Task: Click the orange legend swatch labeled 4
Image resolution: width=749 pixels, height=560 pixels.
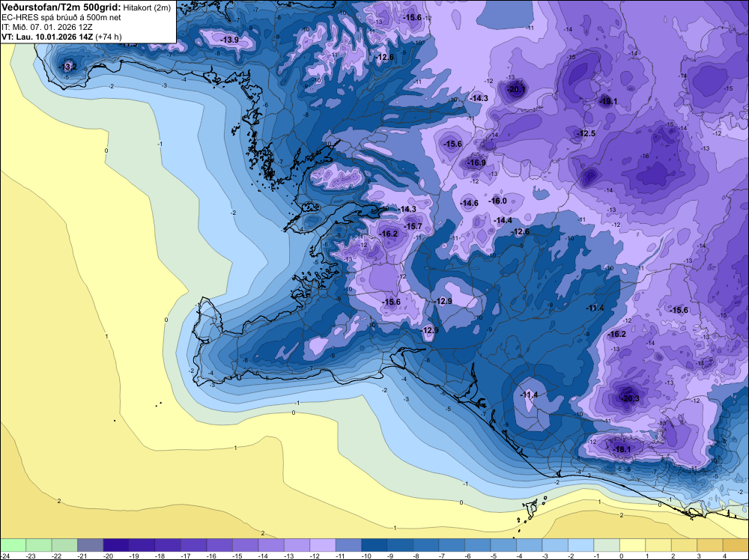Action: [736, 545]
